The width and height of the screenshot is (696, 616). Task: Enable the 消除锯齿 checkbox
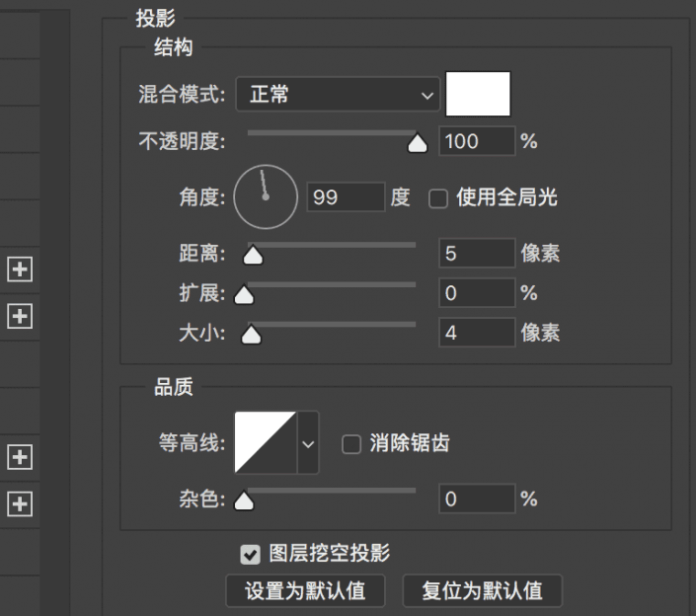point(351,444)
